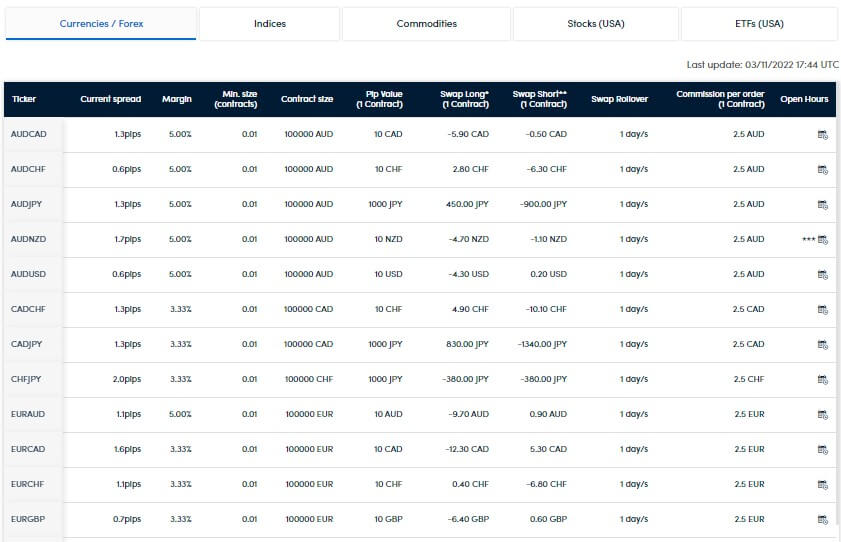Click the 100000 CHF contract size
The width and height of the screenshot is (841, 542).
pyautogui.click(x=309, y=379)
